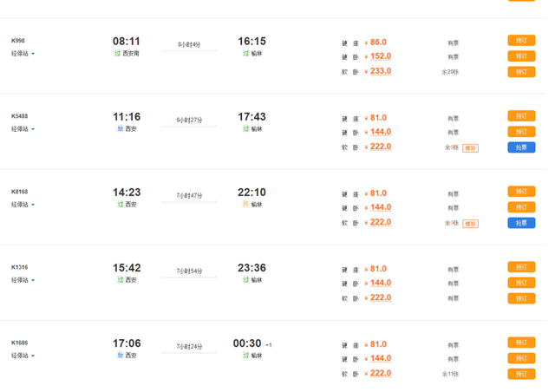Click the 过 badge beside 西安南 station

(x=119, y=54)
